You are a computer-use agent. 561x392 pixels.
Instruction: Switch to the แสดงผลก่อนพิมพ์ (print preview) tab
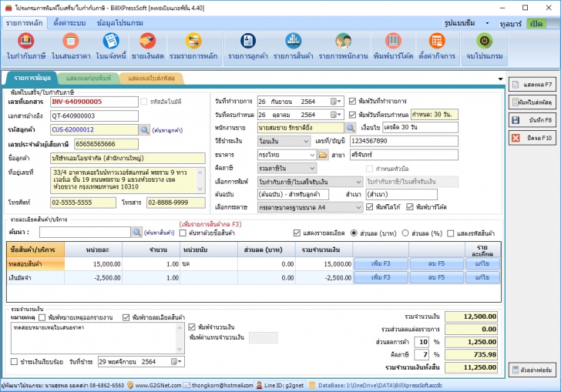tap(88, 79)
